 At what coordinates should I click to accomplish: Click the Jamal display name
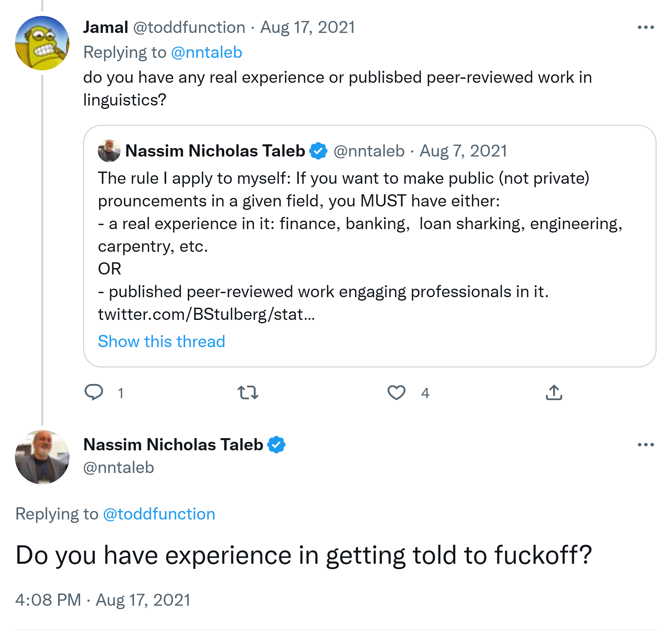[106, 27]
